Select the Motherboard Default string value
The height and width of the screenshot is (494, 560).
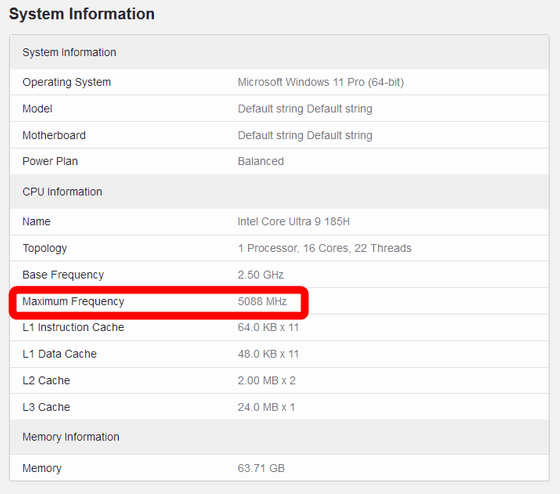pos(305,135)
